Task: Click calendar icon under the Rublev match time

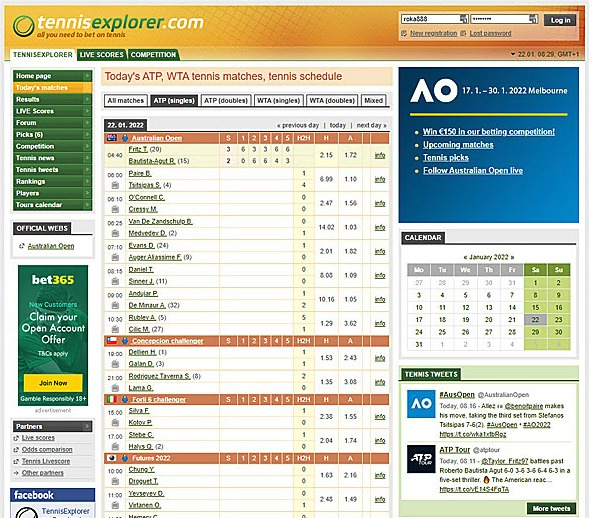Action: [115, 330]
